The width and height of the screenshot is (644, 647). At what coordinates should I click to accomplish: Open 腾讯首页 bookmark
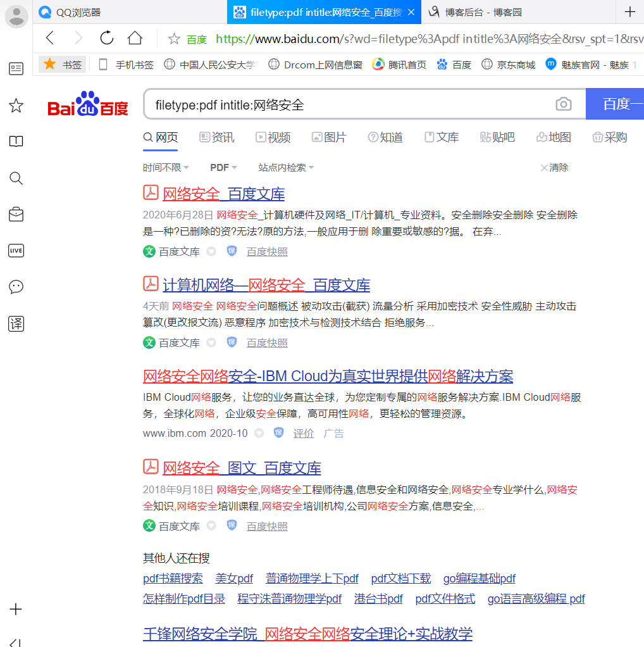(399, 65)
